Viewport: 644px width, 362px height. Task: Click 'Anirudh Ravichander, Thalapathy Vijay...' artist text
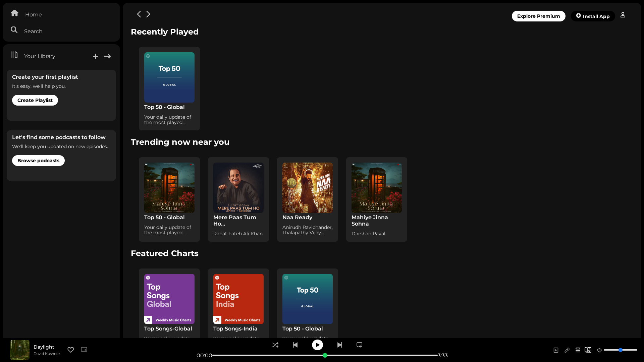pyautogui.click(x=308, y=230)
